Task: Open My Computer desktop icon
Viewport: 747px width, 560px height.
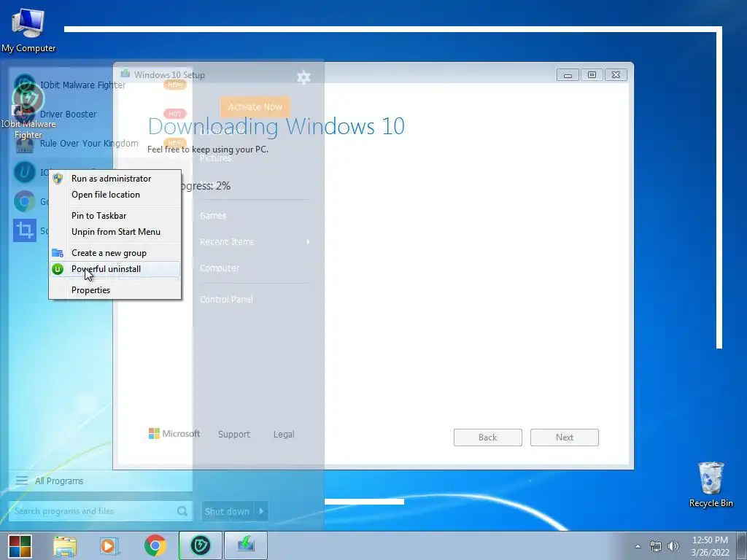Action: point(28,30)
